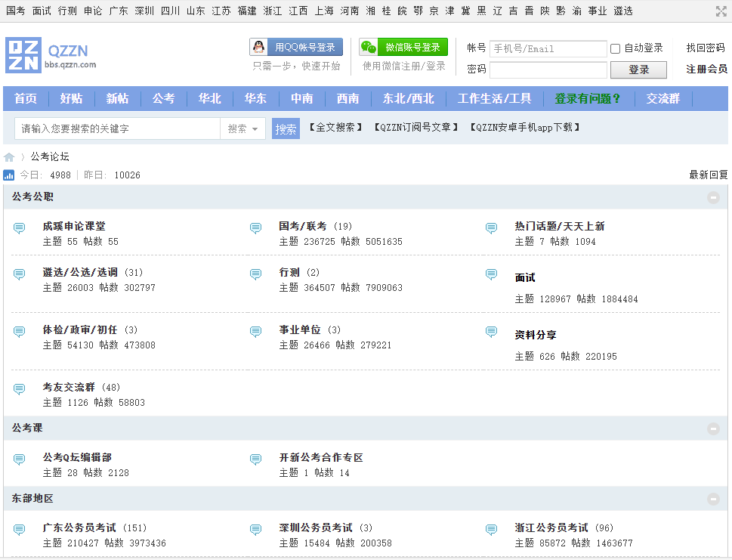
Task: Click chat bubble icon beside 国考/联考 forum
Action: click(x=256, y=228)
